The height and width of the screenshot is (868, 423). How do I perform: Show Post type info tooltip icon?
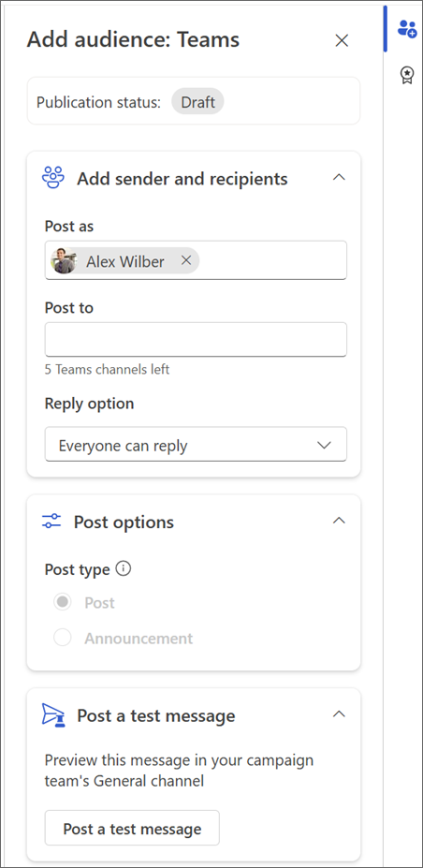(124, 568)
